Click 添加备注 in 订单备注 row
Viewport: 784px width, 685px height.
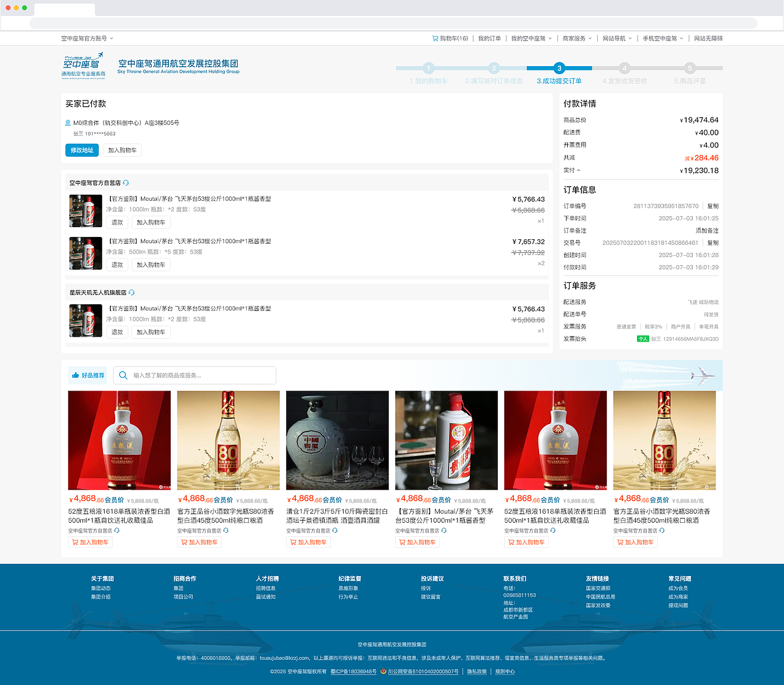(x=707, y=231)
